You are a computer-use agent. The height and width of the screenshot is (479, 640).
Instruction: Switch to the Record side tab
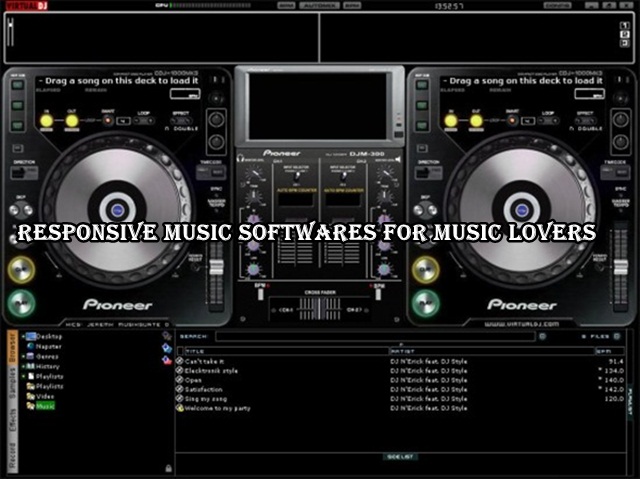[x=12, y=455]
